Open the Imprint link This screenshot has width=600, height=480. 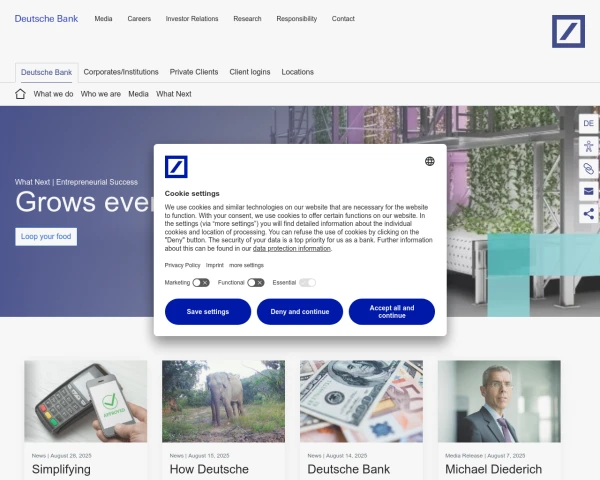click(215, 265)
